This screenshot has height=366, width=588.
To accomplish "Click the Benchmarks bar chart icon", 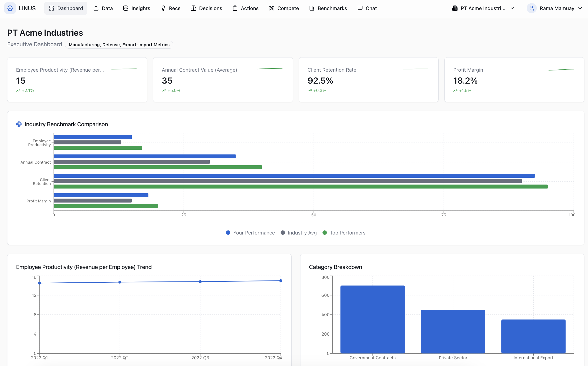I will (x=312, y=8).
